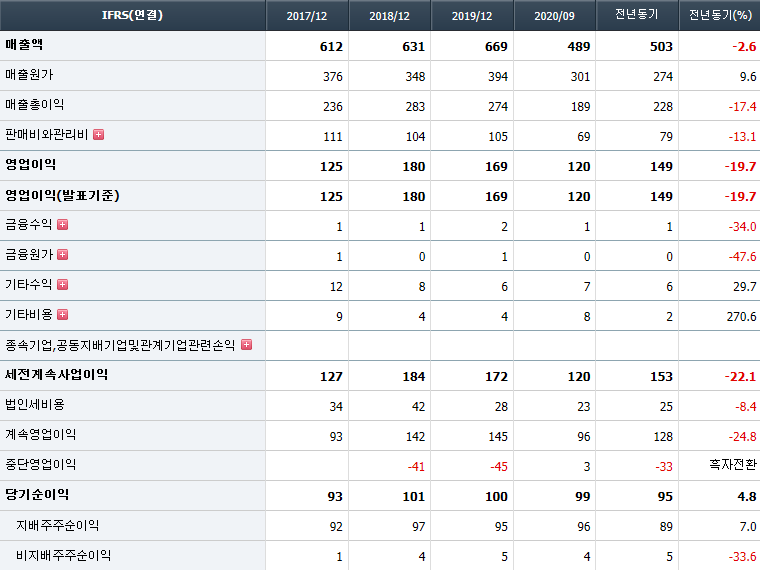760x570 pixels.
Task: Click 비지배주주순이익 change value -33.6
Action: tap(742, 557)
